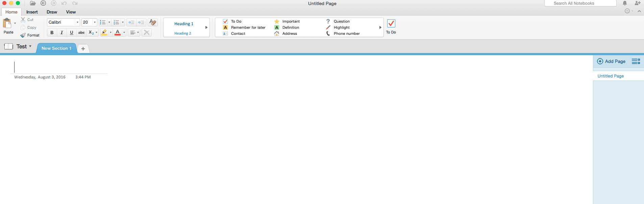Click the delete X icon
644x204 pixels.
(x=147, y=32)
